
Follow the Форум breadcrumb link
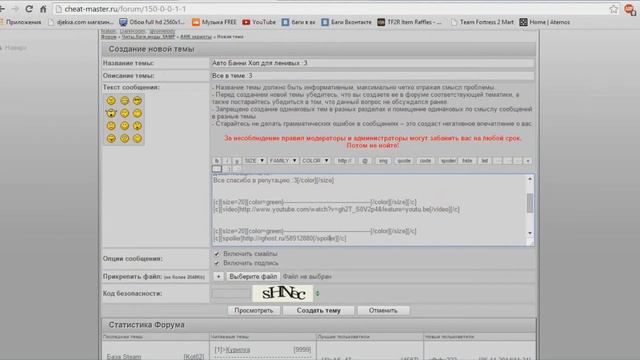click(109, 37)
